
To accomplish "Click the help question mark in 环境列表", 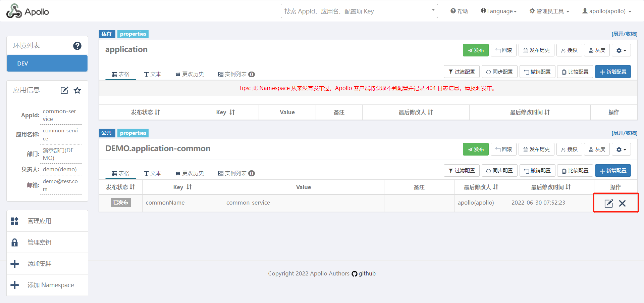I will click(x=77, y=46).
